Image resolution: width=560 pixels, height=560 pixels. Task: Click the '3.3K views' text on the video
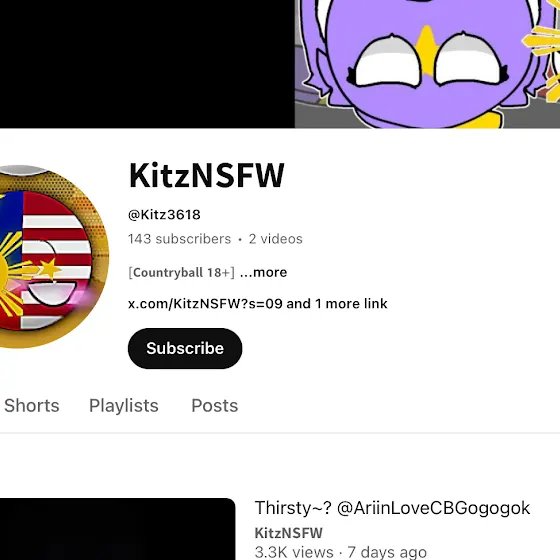[294, 552]
